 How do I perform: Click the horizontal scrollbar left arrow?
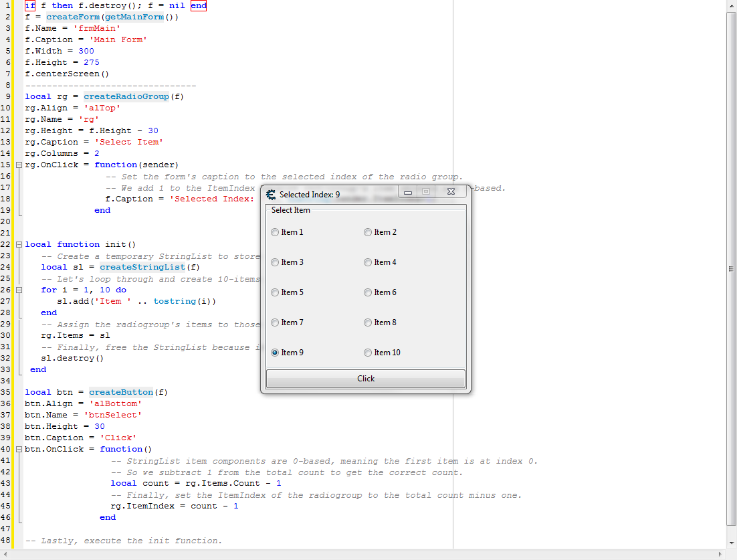click(x=5, y=555)
